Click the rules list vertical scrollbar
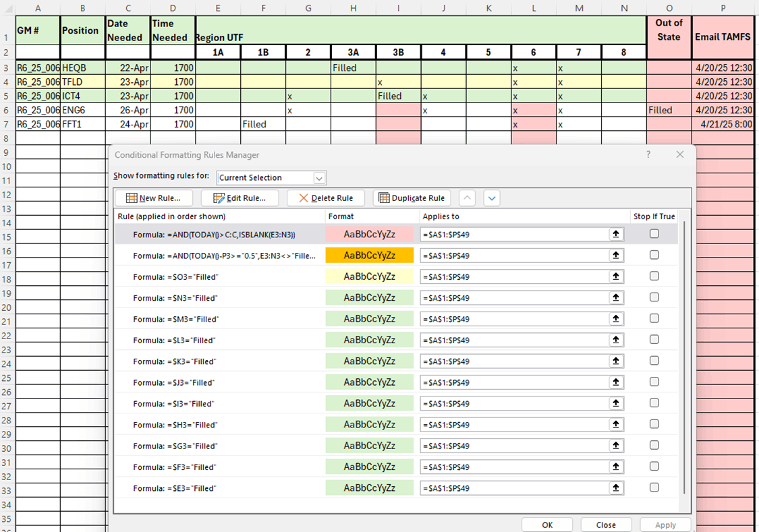This screenshot has width=759, height=532. coord(684,358)
